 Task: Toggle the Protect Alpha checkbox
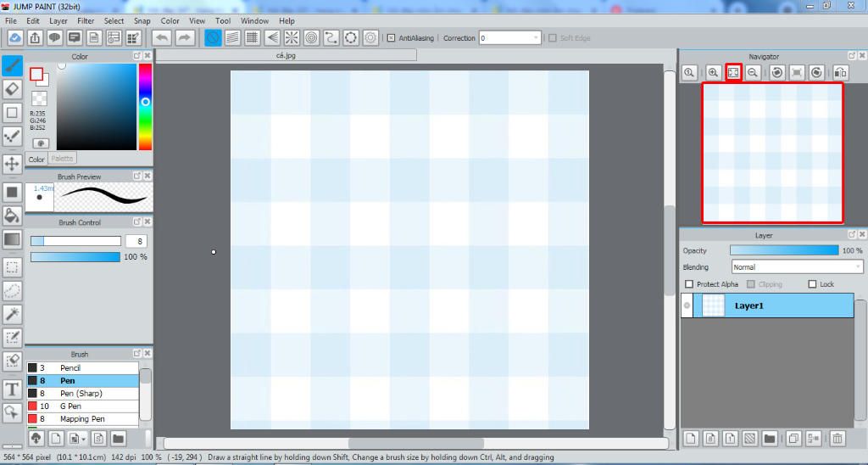coord(689,283)
